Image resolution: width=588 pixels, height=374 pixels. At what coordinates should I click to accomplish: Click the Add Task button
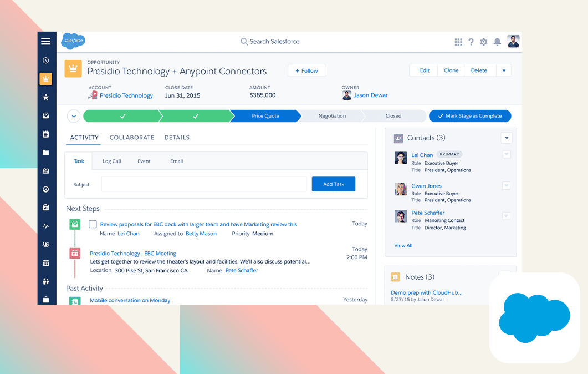tap(333, 184)
